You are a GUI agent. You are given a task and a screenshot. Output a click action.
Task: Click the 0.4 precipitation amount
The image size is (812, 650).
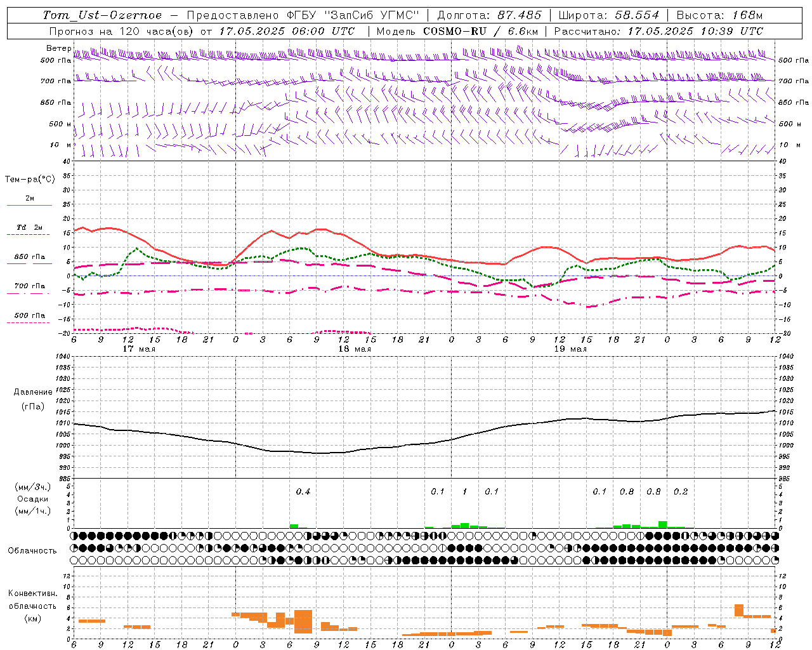coord(303,492)
